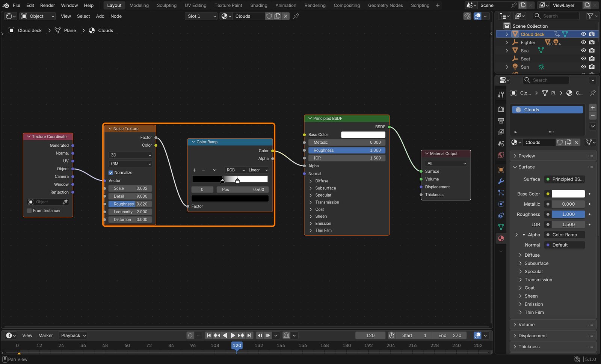601x364 pixels.
Task: Open the Modifiers wrench properties tab
Action: tap(501, 181)
